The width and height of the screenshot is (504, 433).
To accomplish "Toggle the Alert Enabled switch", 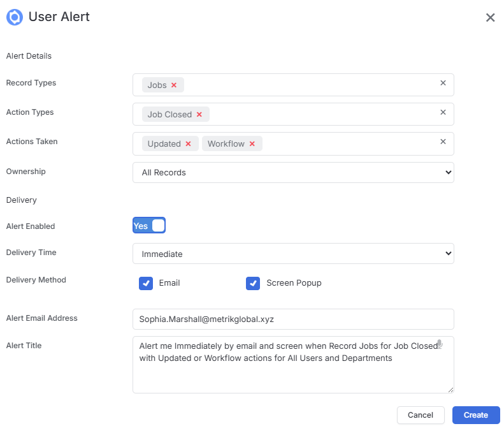I will click(149, 225).
